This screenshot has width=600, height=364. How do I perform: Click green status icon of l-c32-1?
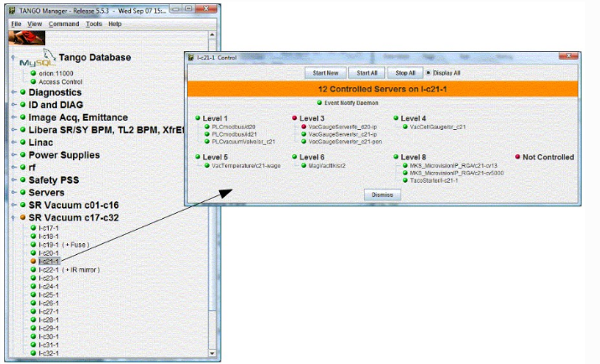pos(34,353)
